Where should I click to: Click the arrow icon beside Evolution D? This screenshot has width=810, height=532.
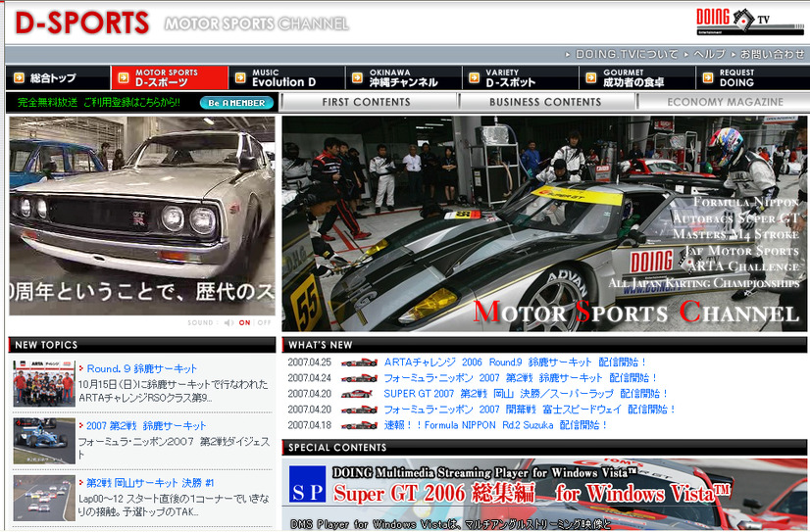[x=240, y=78]
